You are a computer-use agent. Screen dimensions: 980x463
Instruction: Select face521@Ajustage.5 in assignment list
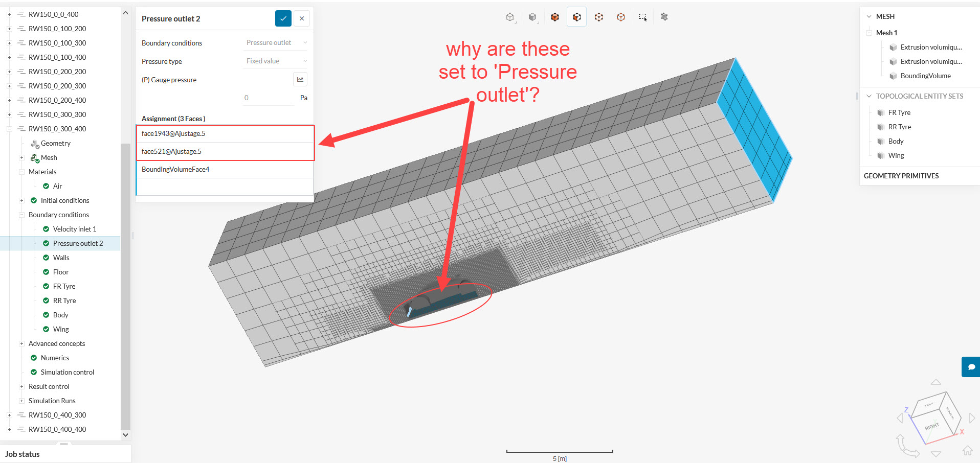coord(225,151)
